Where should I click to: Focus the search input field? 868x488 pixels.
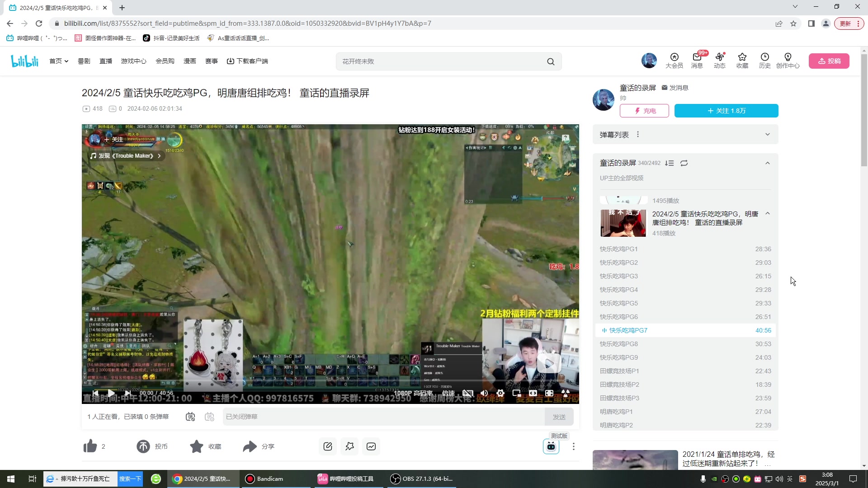[441, 61]
